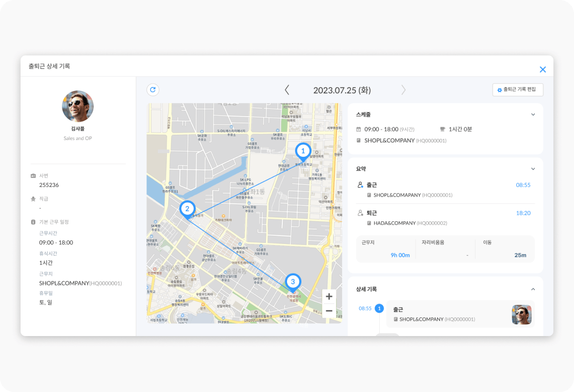The width and height of the screenshot is (574, 392).
Task: Collapse the 스케줄 section chevron
Action: [533, 115]
